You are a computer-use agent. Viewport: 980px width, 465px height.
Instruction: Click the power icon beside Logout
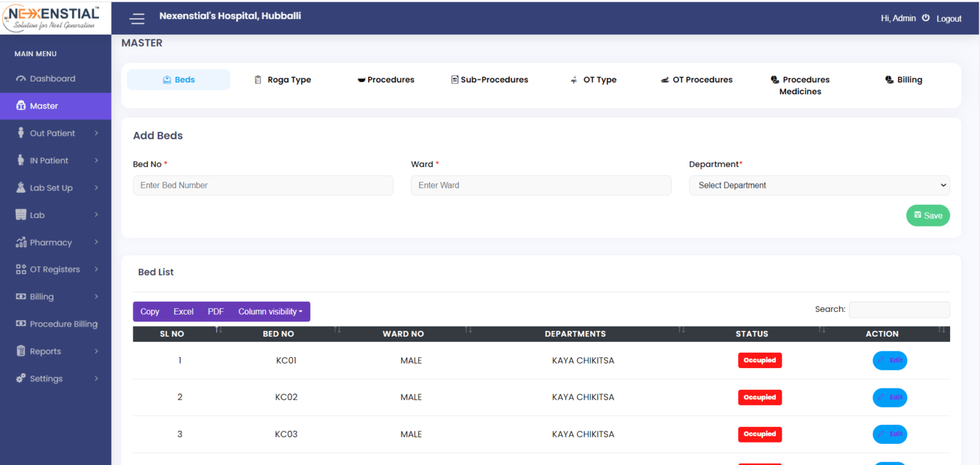pos(926,18)
